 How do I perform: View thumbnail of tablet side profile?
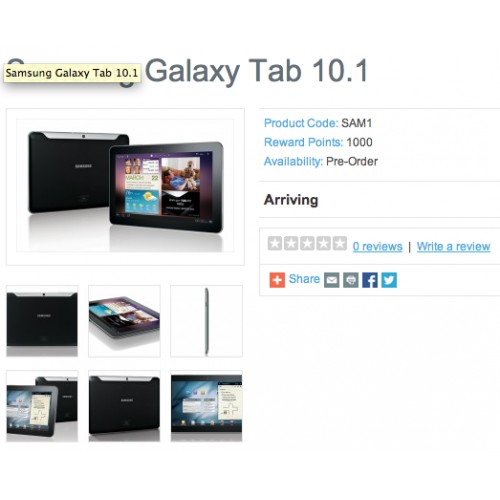pyautogui.click(x=206, y=321)
